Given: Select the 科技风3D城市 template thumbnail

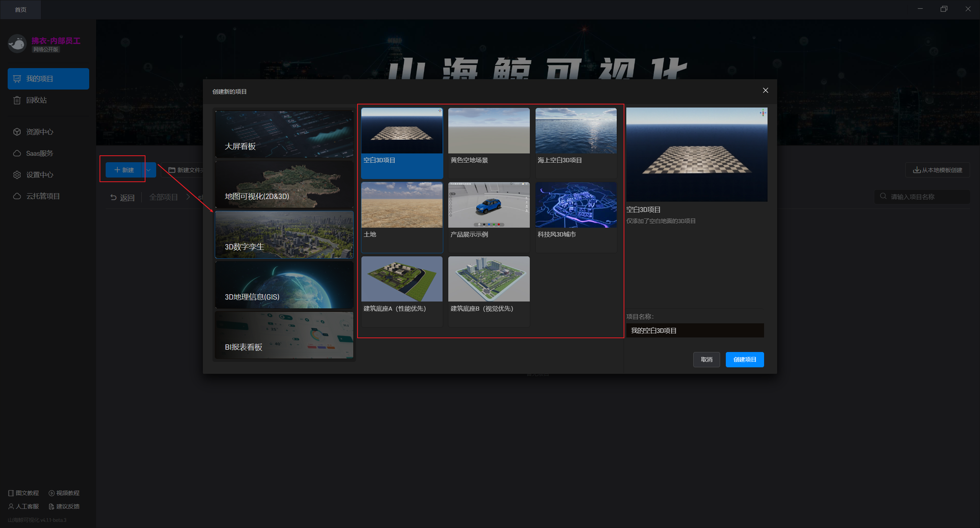Looking at the screenshot, I should coord(576,205).
